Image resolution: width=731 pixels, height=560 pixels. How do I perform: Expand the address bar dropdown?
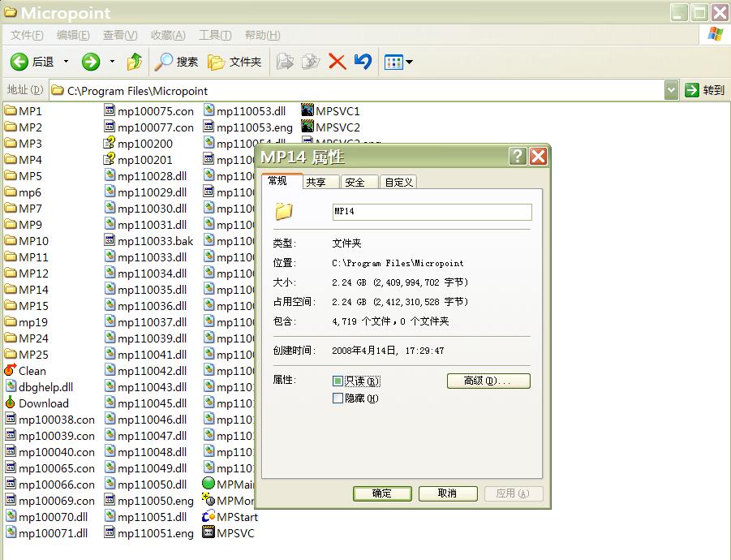coord(671,90)
